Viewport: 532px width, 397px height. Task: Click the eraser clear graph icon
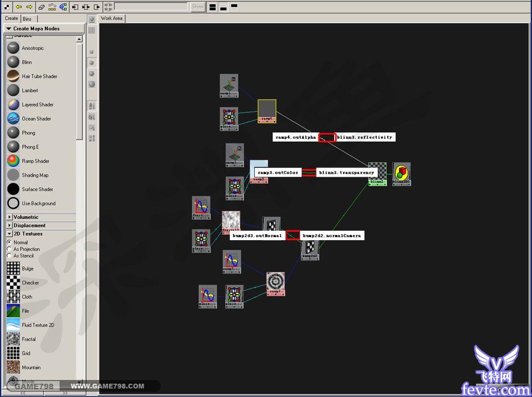41,7
